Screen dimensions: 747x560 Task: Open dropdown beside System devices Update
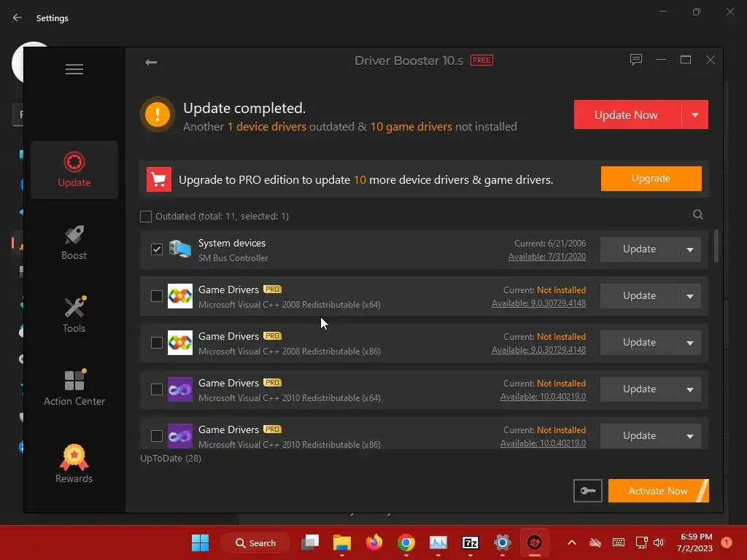point(690,249)
